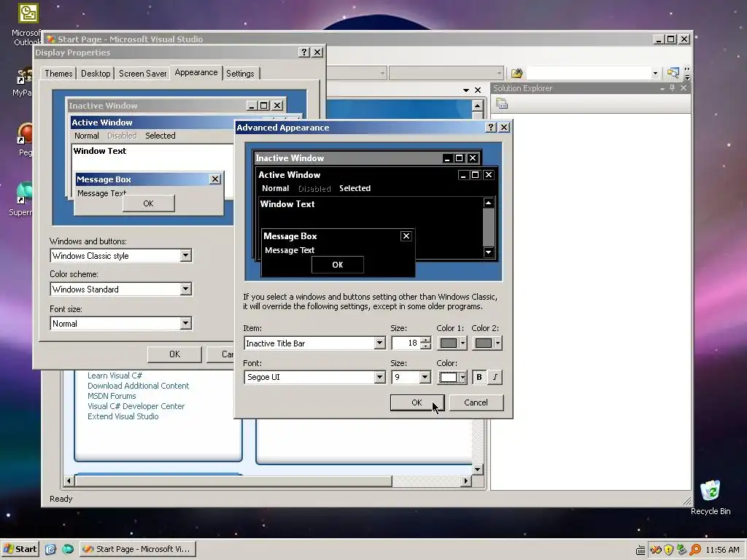Increase item Size with up spinner arrow
Image resolution: width=747 pixels, height=560 pixels.
[425, 340]
